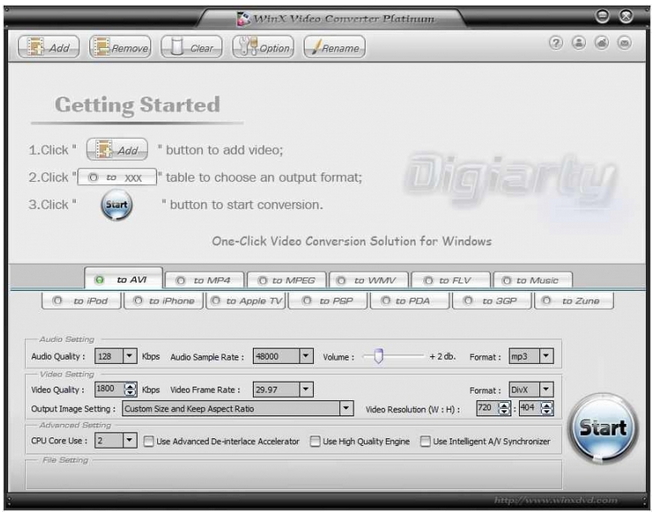665x516 pixels.
Task: Click the Add video toolbar button
Action: [50, 47]
